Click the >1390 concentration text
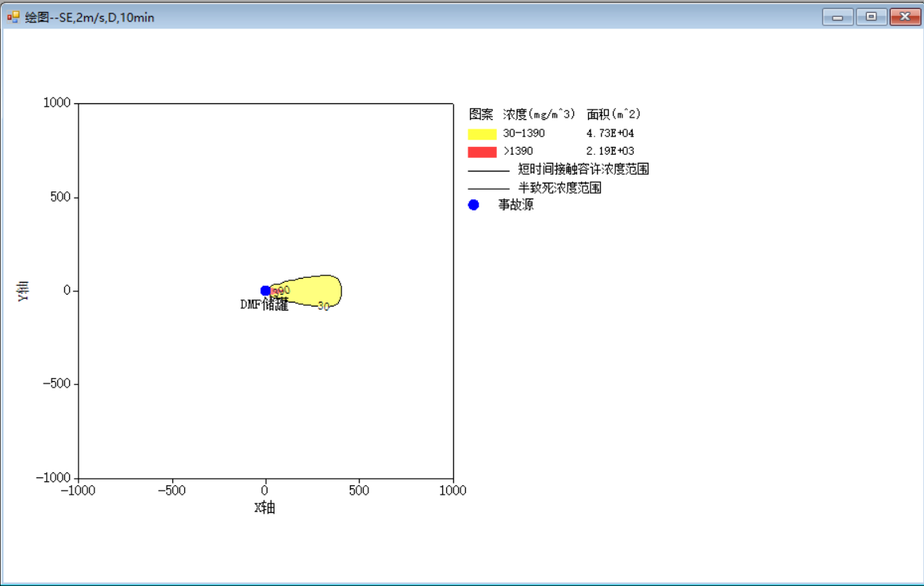 (518, 152)
